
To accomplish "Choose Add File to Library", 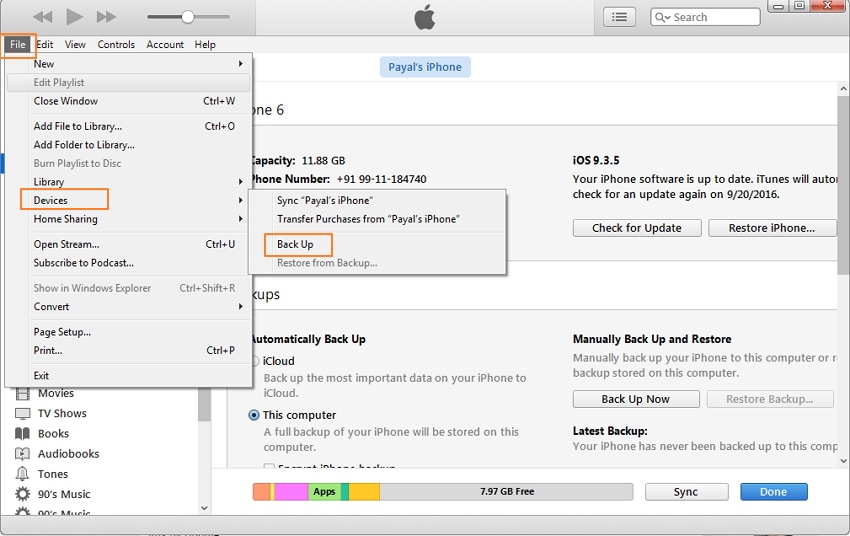I will (128, 126).
